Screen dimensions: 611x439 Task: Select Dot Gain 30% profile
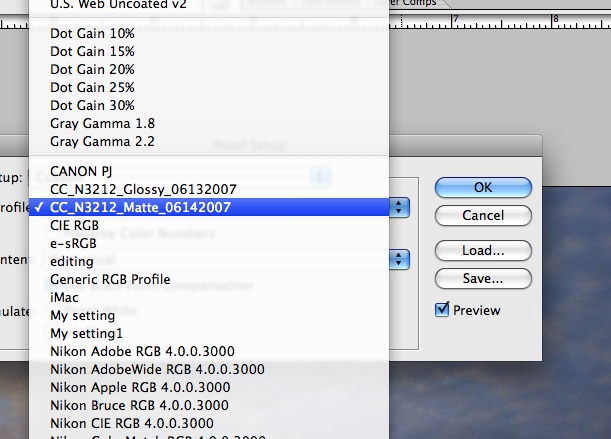tap(209, 105)
